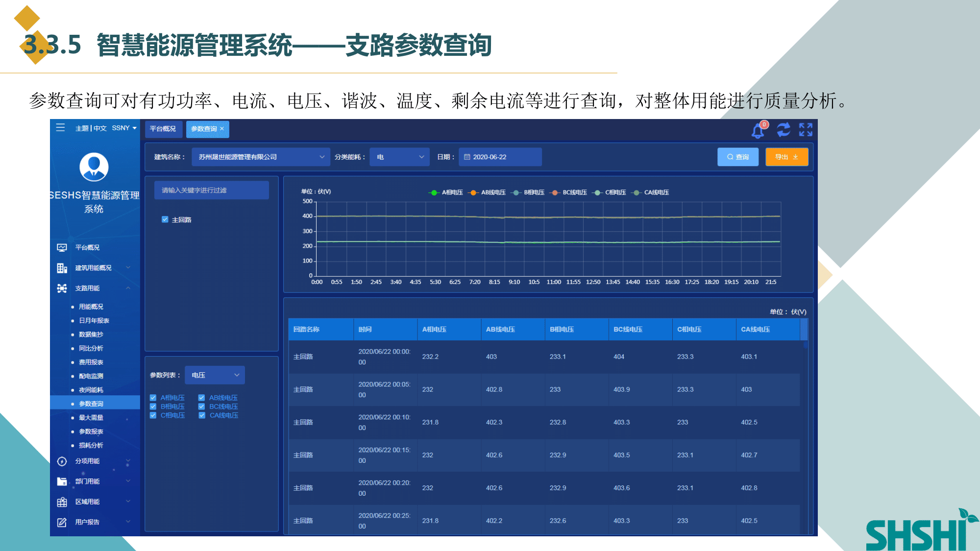This screenshot has height=551, width=980.
Task: Expand the 部门用能 menu
Action: pyautogui.click(x=128, y=481)
